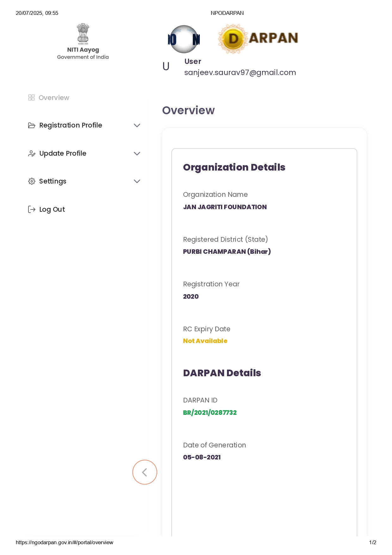Click the Log Out link
The width and height of the screenshot is (392, 555).
click(52, 209)
